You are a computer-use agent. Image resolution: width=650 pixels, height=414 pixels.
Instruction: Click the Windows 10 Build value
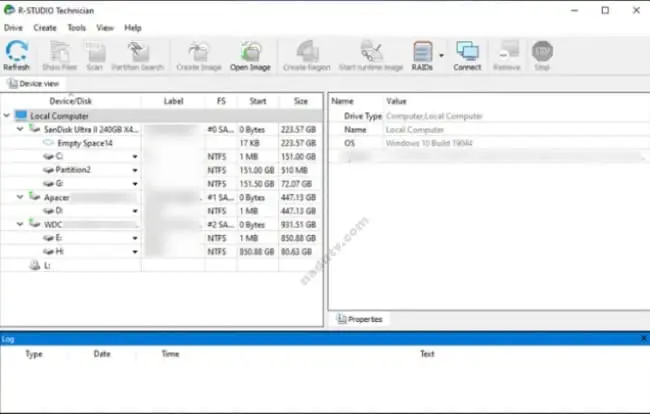click(429, 143)
